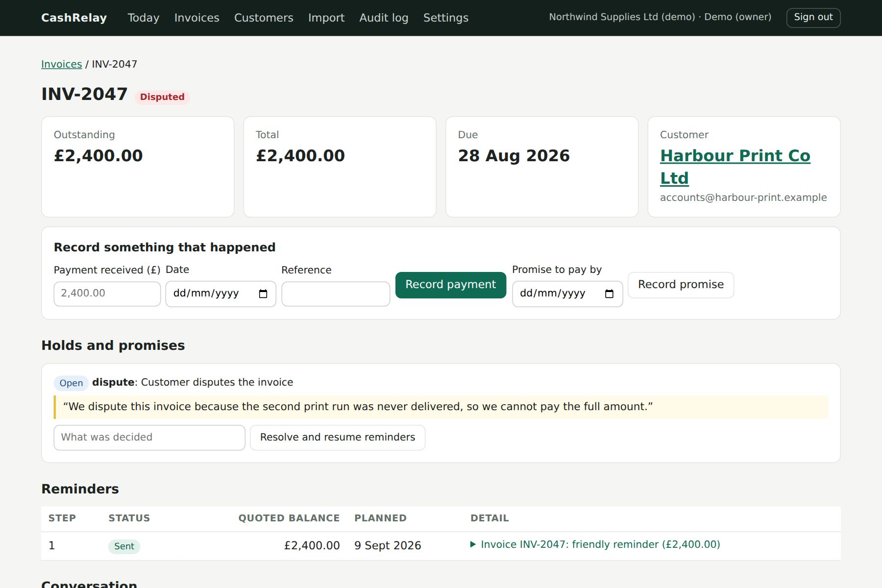Expand the friendly reminder detail triangle

473,544
